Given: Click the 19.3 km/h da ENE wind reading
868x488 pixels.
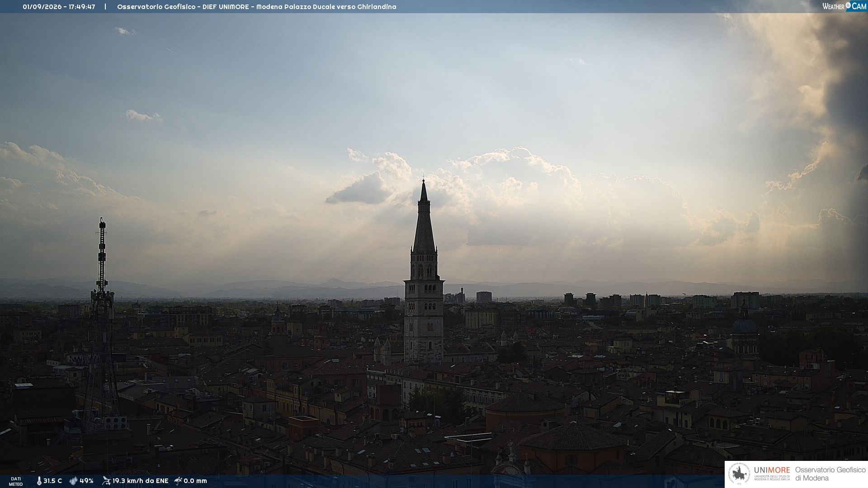Looking at the screenshot, I should point(140,481).
